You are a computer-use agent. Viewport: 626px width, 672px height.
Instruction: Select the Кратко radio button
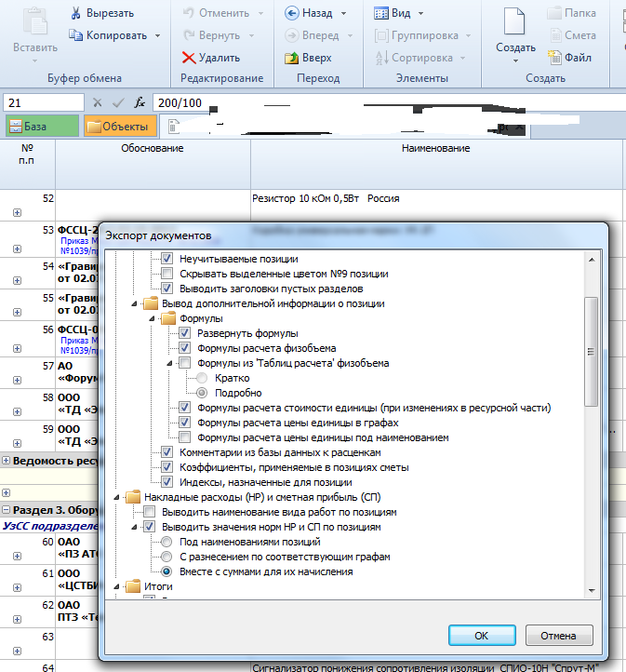(x=202, y=378)
